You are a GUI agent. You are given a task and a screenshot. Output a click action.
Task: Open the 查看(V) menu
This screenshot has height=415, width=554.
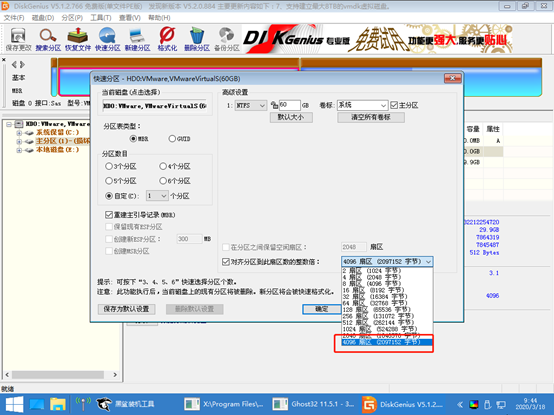coord(130,18)
